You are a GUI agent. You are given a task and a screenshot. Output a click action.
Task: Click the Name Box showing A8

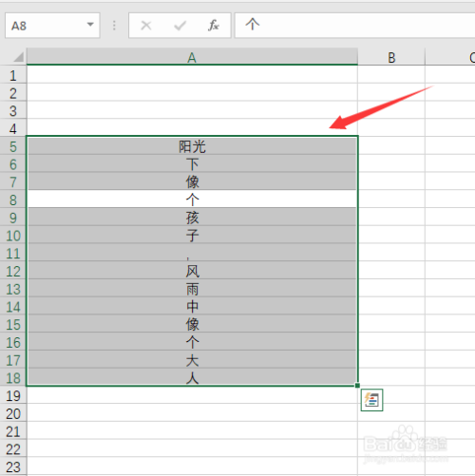click(x=52, y=26)
